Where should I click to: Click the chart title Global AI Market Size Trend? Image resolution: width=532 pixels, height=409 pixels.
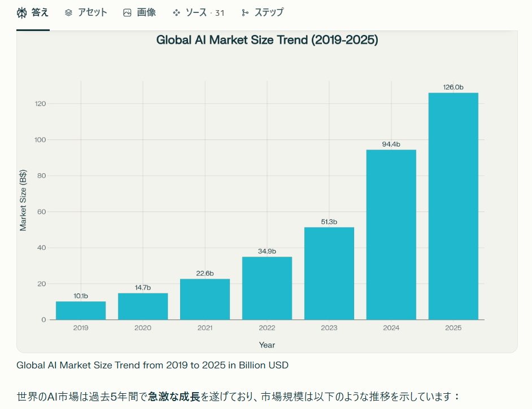[267, 40]
